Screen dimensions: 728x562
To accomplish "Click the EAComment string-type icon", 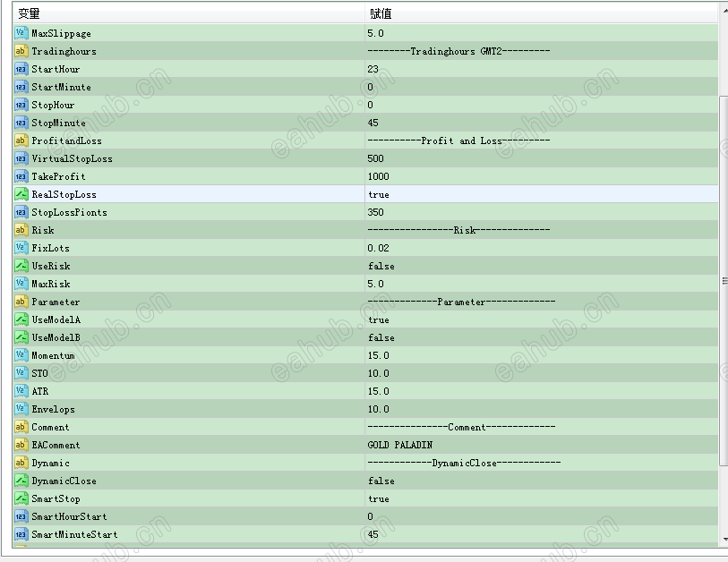I will pyautogui.click(x=21, y=445).
